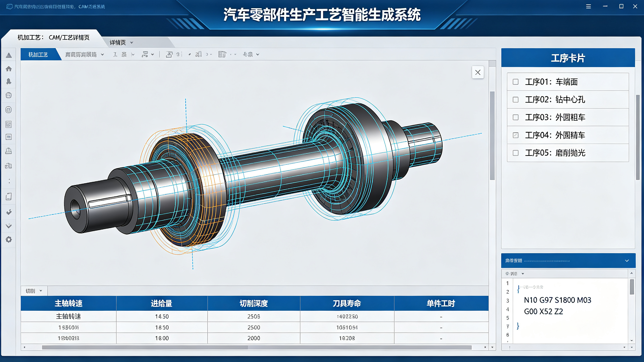Click the G-code line N10 G97 S1800 M03
The image size is (644, 362).
tap(557, 300)
